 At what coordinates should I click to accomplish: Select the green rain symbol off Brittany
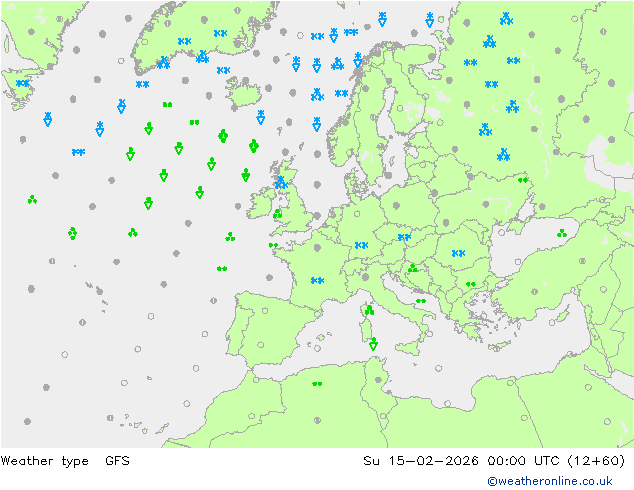coord(273,245)
